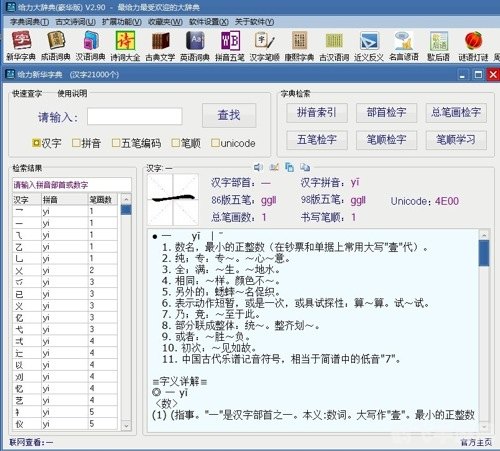The image size is (500, 451).
Task: Open the 歇后语 toolbar icon
Action: click(x=438, y=46)
